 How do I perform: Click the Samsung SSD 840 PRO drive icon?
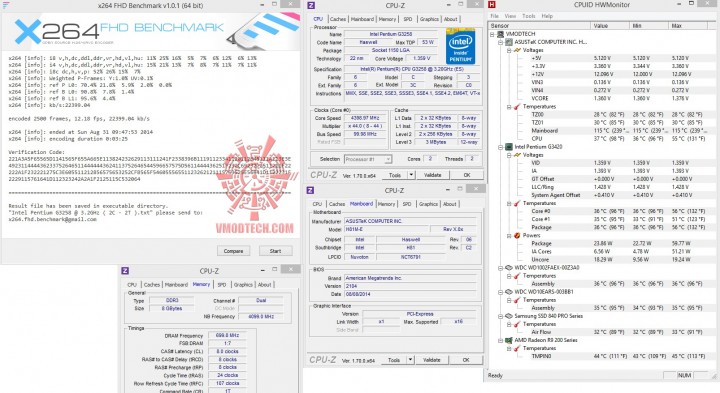tap(509, 316)
